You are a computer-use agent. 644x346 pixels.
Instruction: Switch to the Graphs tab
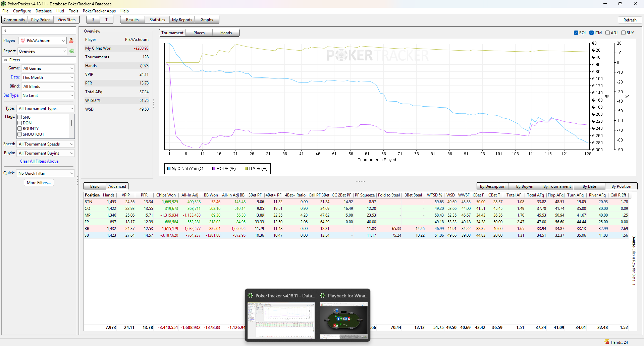click(x=207, y=20)
